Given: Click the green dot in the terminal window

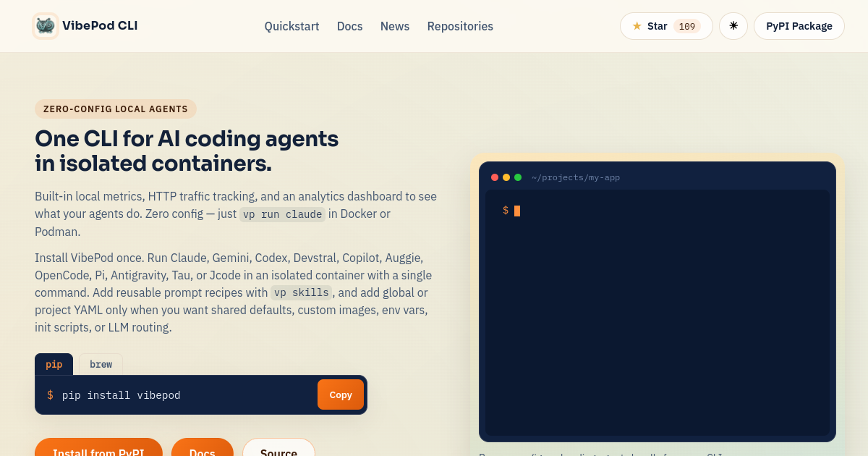Looking at the screenshot, I should pos(518,177).
